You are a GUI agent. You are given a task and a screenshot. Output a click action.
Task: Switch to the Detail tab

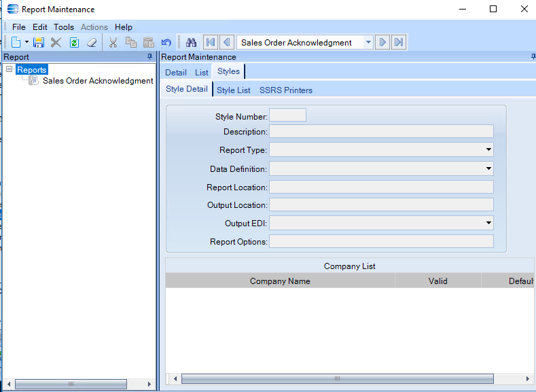(176, 73)
